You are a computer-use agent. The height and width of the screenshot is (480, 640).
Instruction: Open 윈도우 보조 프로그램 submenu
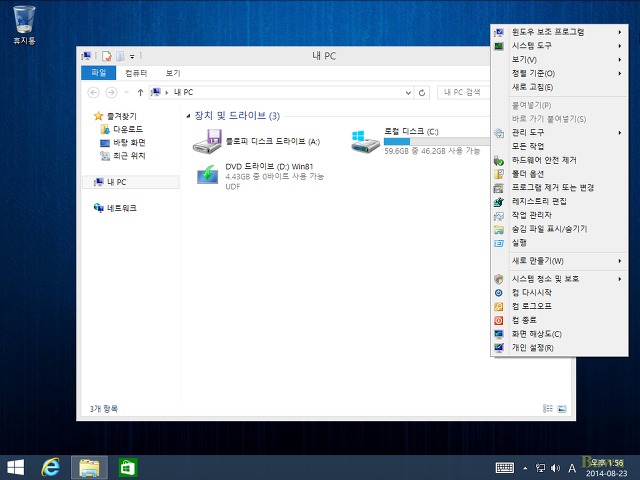tap(559, 32)
